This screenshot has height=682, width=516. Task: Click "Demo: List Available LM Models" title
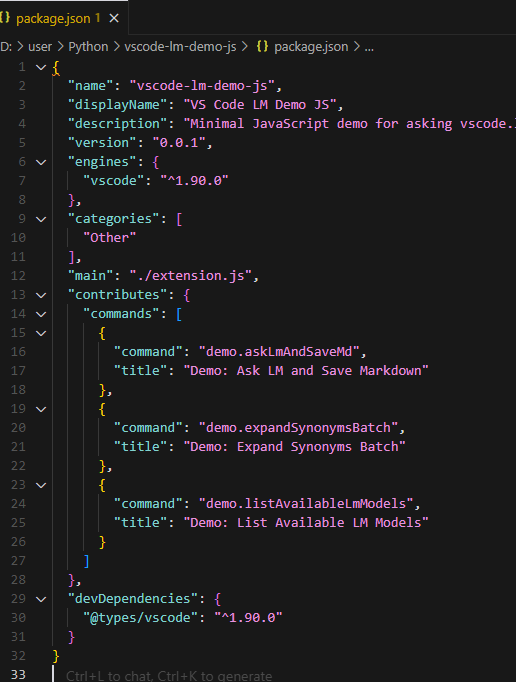[306, 522]
